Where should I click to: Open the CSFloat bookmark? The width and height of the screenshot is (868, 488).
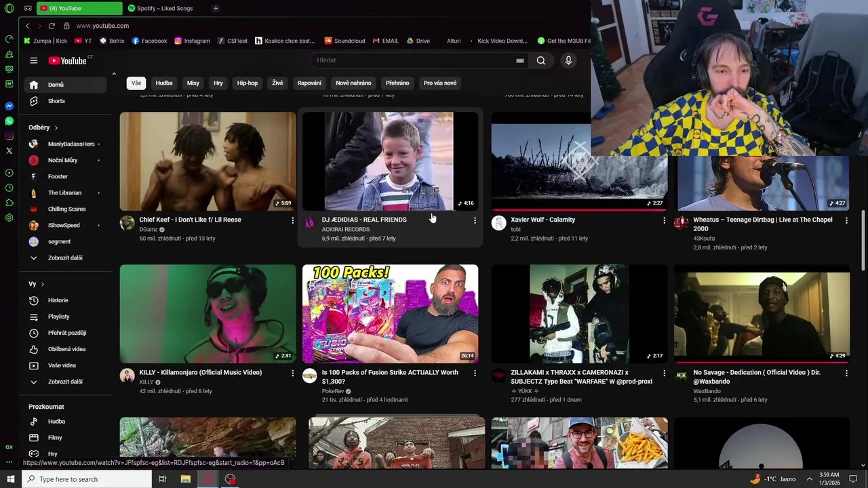click(233, 41)
